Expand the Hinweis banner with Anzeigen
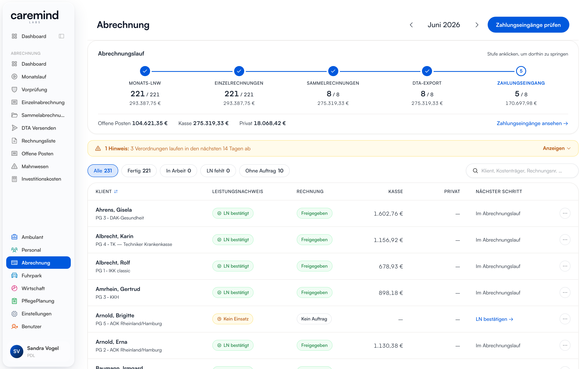The height and width of the screenshot is (369, 588). coord(556,148)
